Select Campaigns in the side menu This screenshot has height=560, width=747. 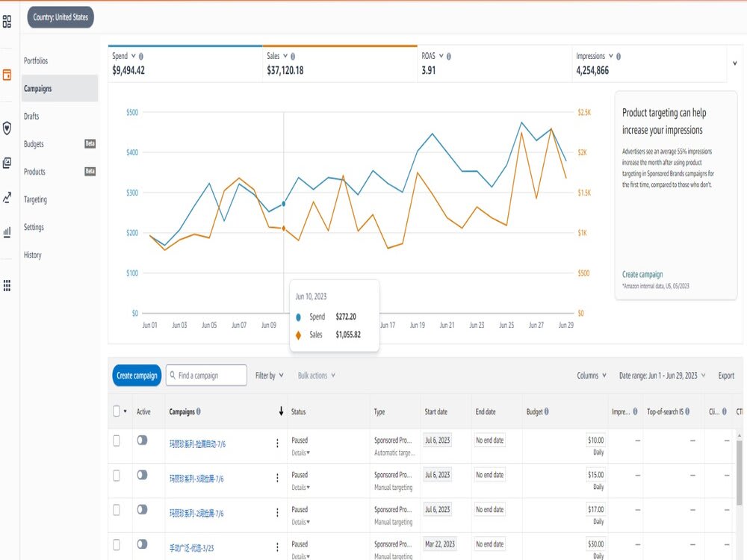pyautogui.click(x=60, y=88)
